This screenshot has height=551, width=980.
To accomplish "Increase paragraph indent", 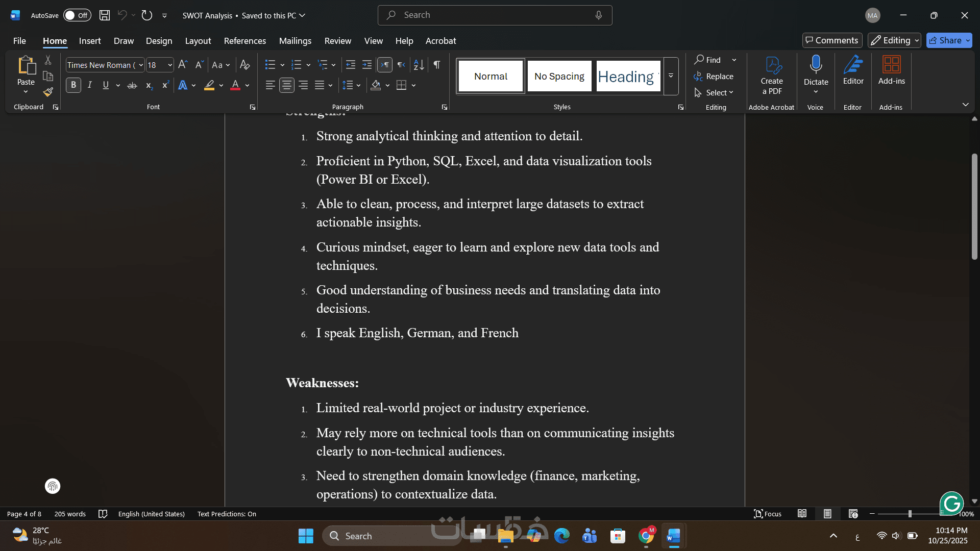I will coord(366,65).
